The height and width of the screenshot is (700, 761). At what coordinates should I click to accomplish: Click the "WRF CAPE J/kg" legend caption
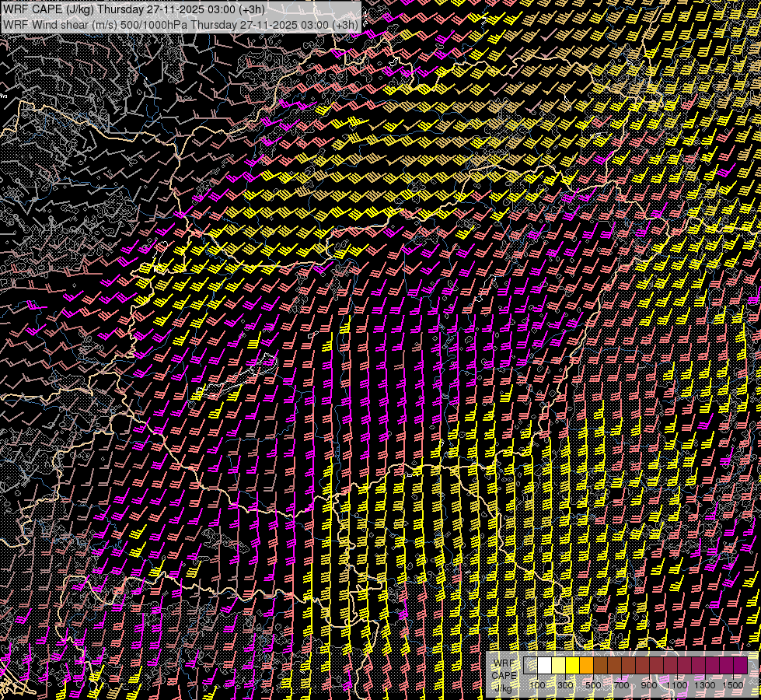[x=504, y=675]
